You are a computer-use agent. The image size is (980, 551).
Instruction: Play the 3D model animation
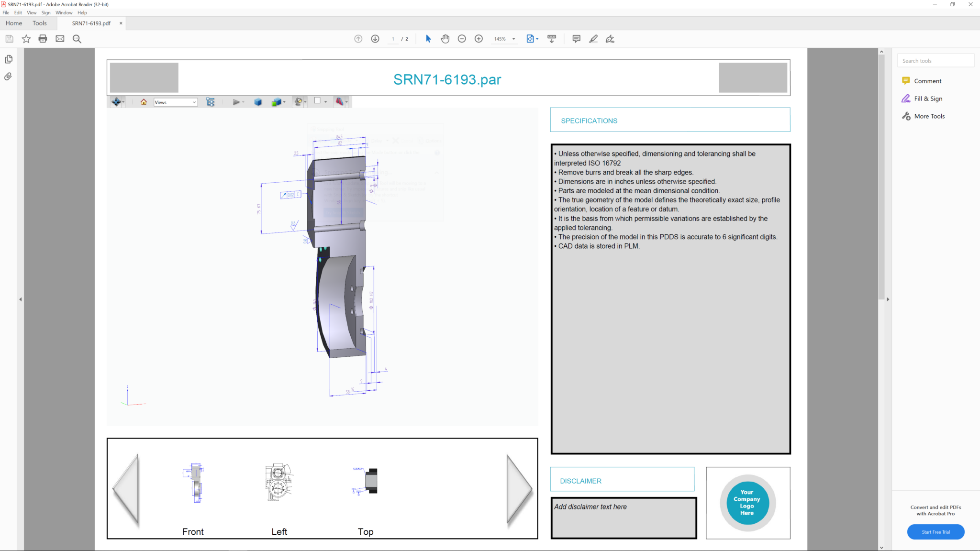[x=235, y=102]
